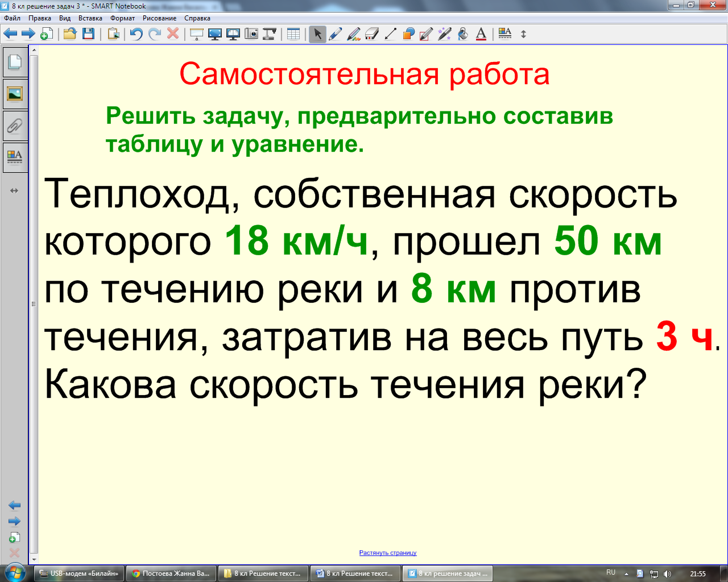This screenshot has height=582, width=728.
Task: Go to previous page using toolbar back arrow
Action: 10,34
